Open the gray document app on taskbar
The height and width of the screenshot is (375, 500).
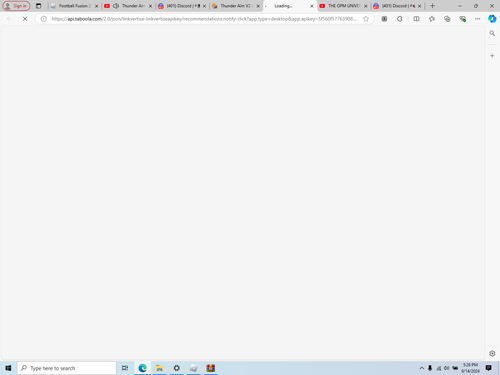[x=194, y=368]
